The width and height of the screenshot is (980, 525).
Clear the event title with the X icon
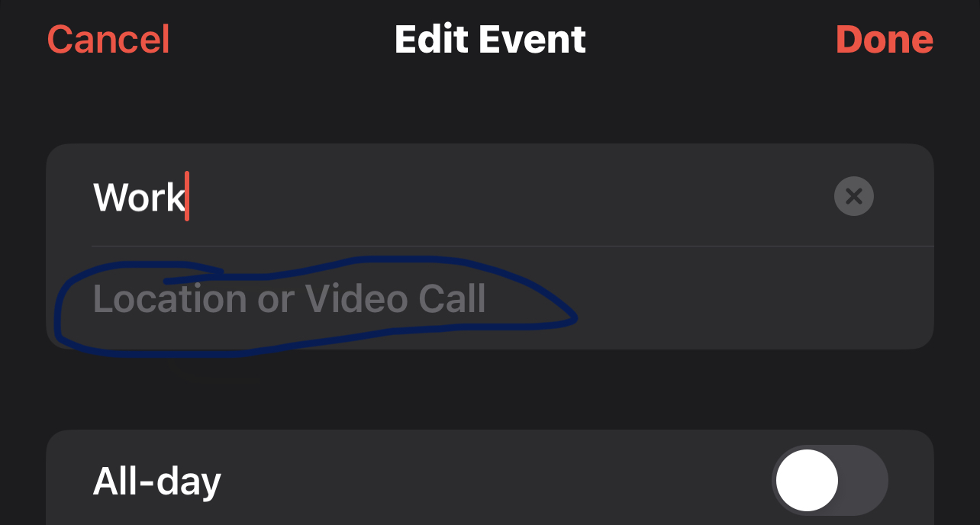point(853,197)
